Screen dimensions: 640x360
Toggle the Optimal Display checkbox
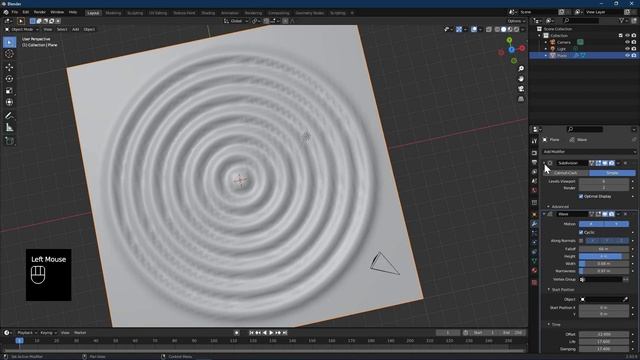coord(581,196)
